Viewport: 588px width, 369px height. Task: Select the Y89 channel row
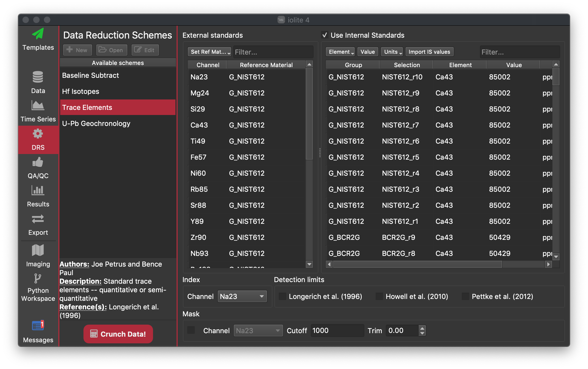[246, 221]
